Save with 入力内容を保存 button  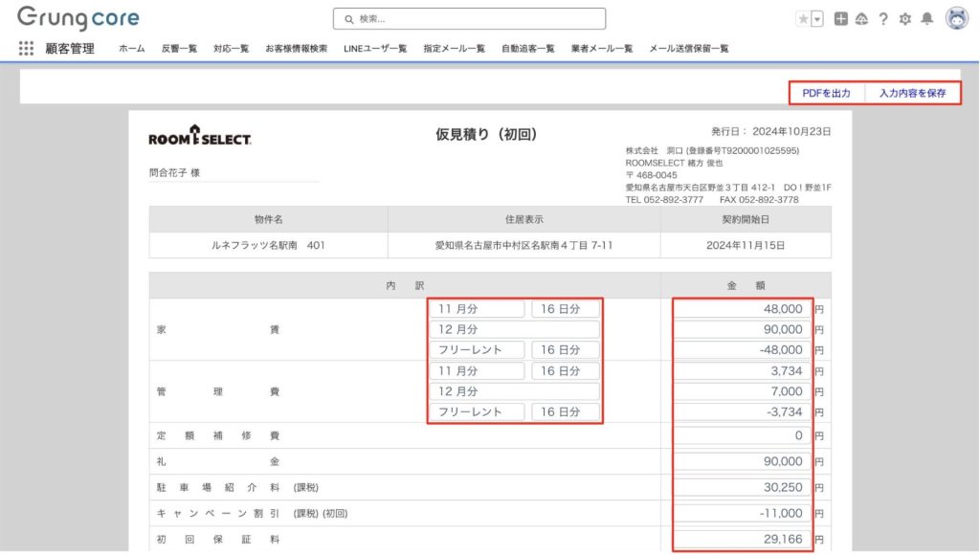click(912, 93)
